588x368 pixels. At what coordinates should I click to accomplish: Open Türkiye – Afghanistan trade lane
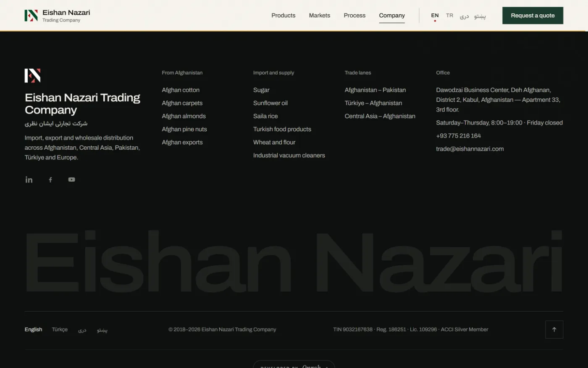(x=373, y=103)
